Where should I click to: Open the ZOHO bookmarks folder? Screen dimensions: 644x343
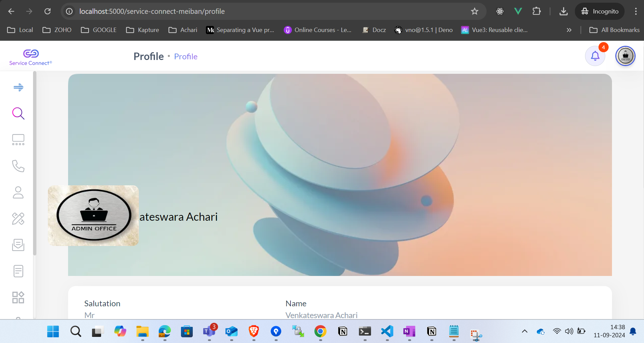57,30
